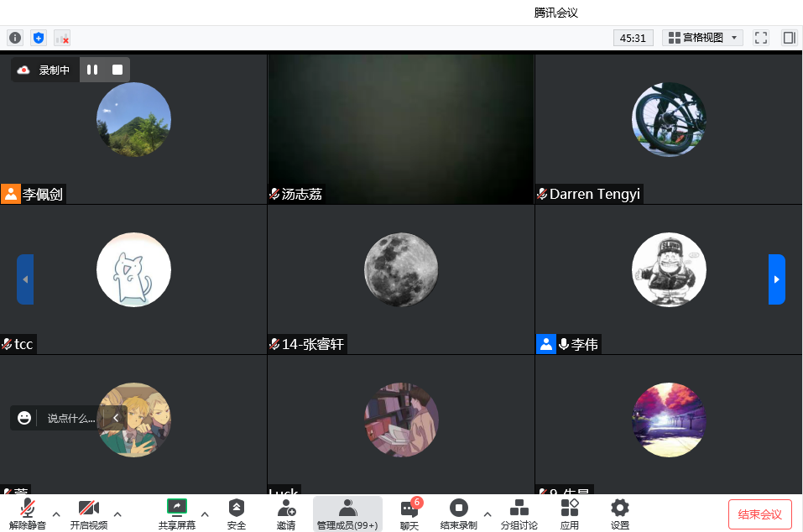Open Breakout rooms (分组讨论)
This screenshot has height=532, width=803.
519,514
